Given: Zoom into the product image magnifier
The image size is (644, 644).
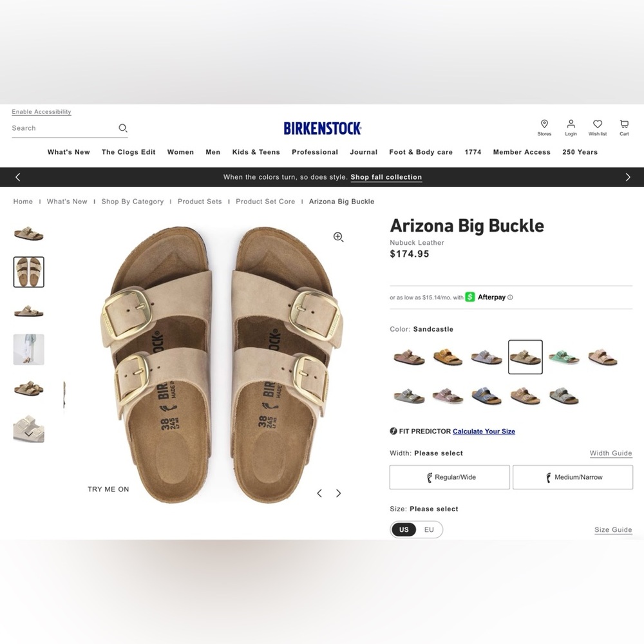Looking at the screenshot, I should (338, 237).
